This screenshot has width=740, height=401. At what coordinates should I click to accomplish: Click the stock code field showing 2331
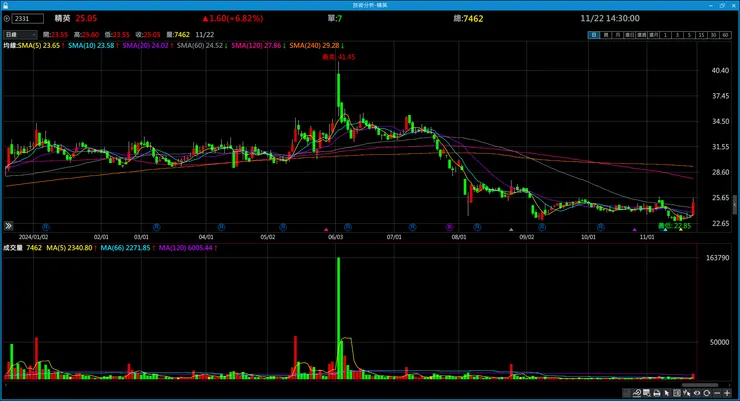pos(27,19)
